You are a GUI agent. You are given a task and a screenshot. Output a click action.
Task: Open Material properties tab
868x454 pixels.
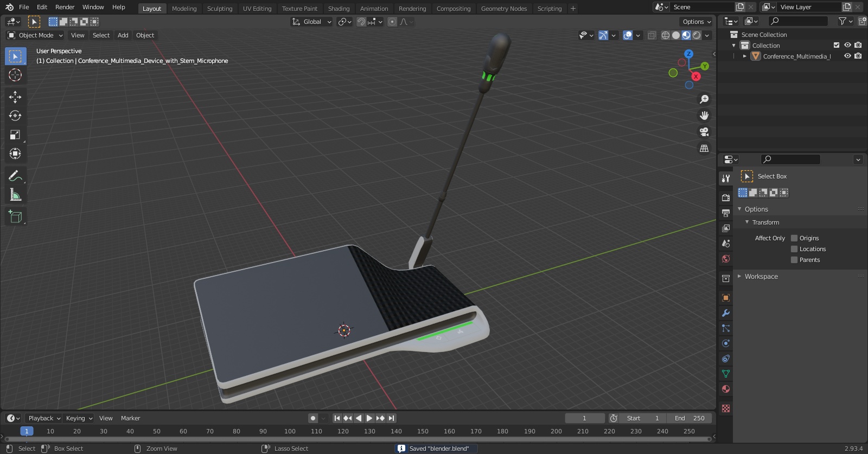[726, 389]
